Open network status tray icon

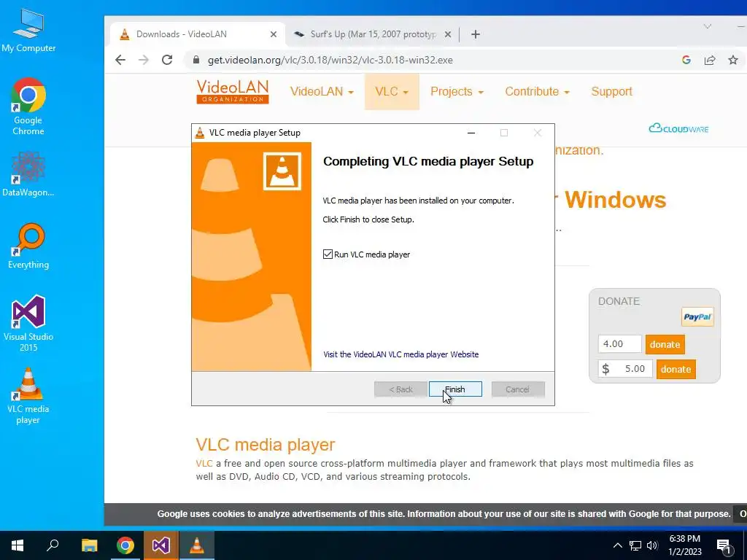tap(635, 545)
